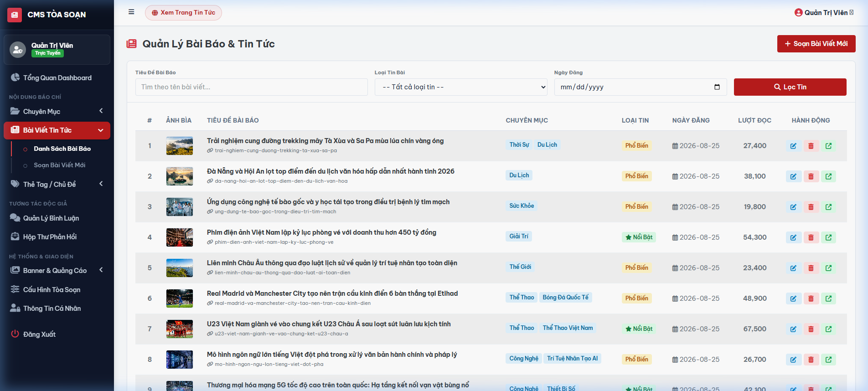Viewport: 868px width, 391px height.
Task: Expand Banner & Quảng Cáo submenu
Action: pos(57,270)
